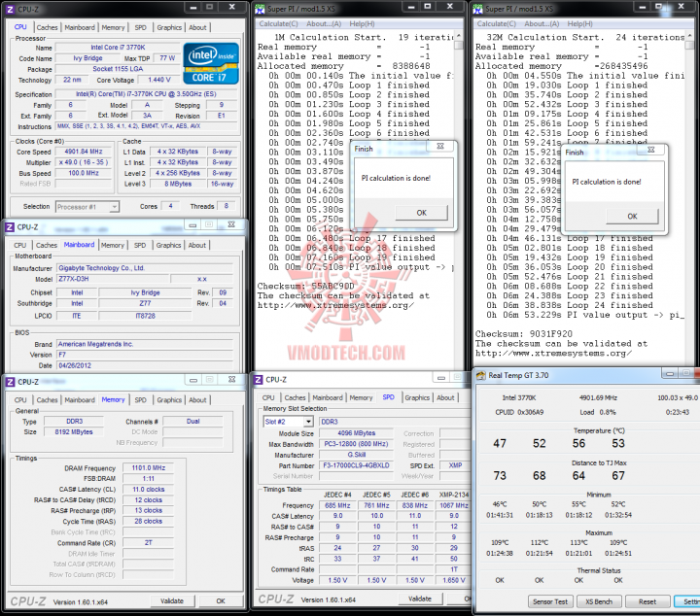
Task: Open About...(A) menu in 1M Super PI
Action: click(324, 24)
